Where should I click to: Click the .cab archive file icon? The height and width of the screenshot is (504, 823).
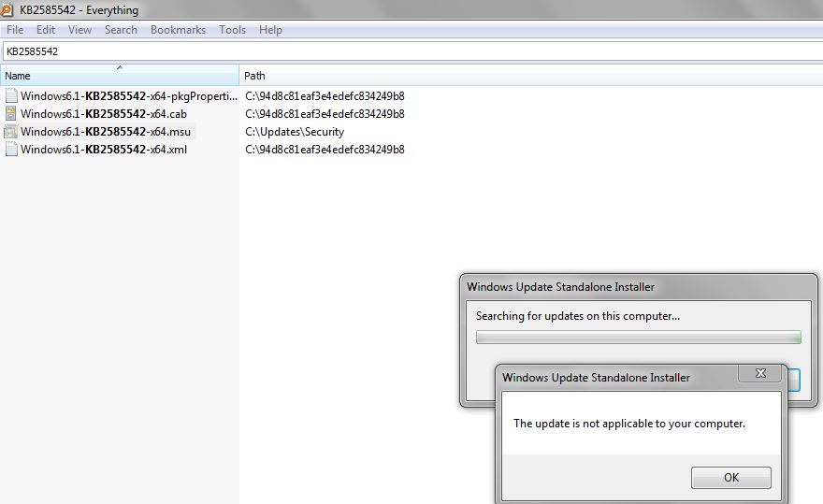(x=11, y=114)
